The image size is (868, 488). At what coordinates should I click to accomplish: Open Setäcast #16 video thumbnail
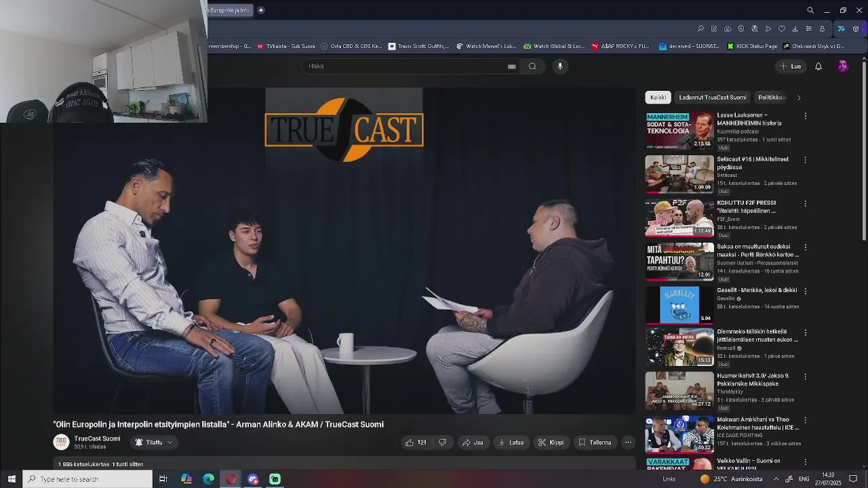pyautogui.click(x=679, y=174)
